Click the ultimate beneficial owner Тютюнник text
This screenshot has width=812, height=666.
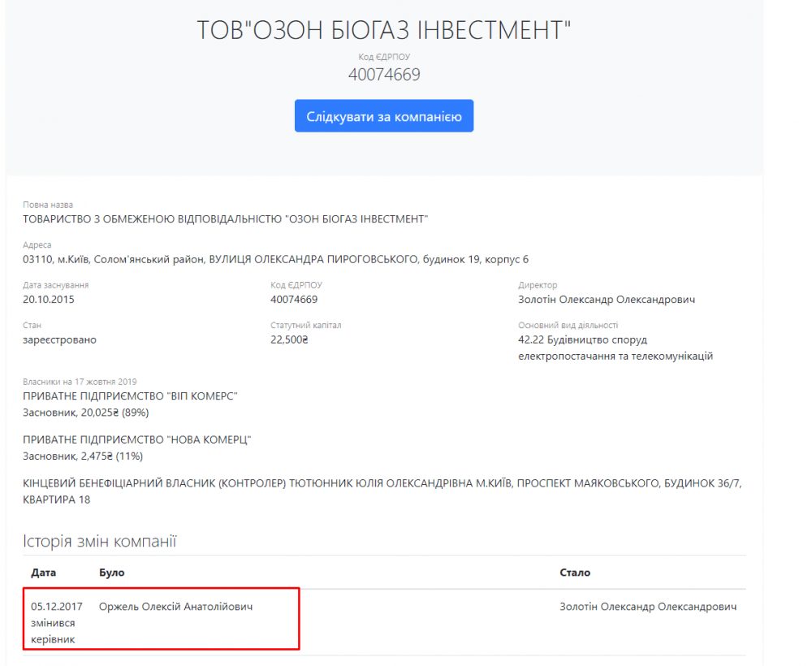click(382, 484)
